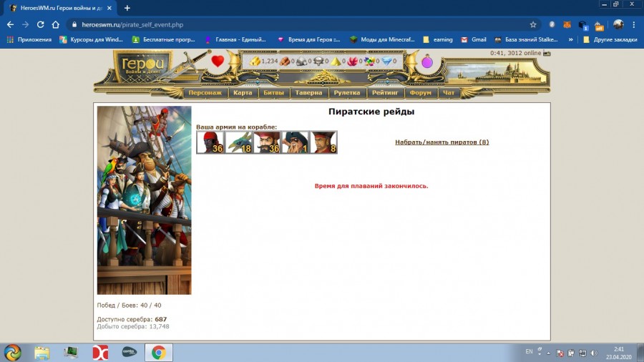The width and height of the screenshot is (644, 362).
Task: Go to the browser home page
Action: point(55,24)
